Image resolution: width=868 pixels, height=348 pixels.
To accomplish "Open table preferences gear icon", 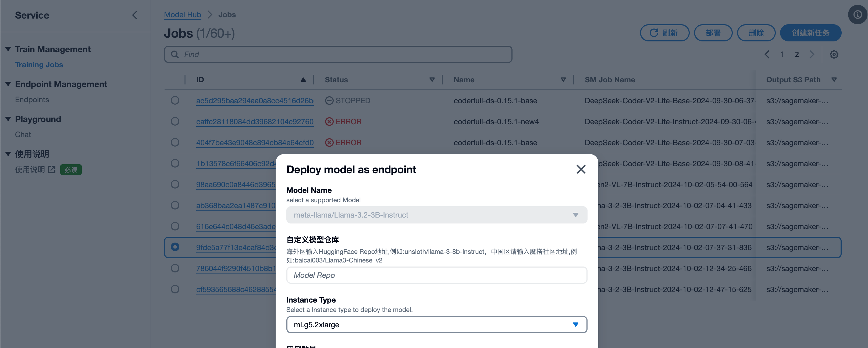I will tap(834, 54).
